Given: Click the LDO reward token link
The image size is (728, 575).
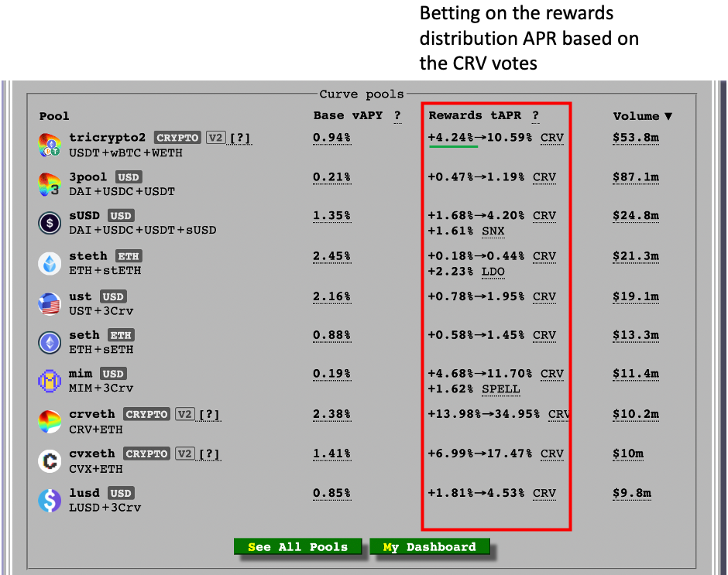Looking at the screenshot, I should pos(493,272).
